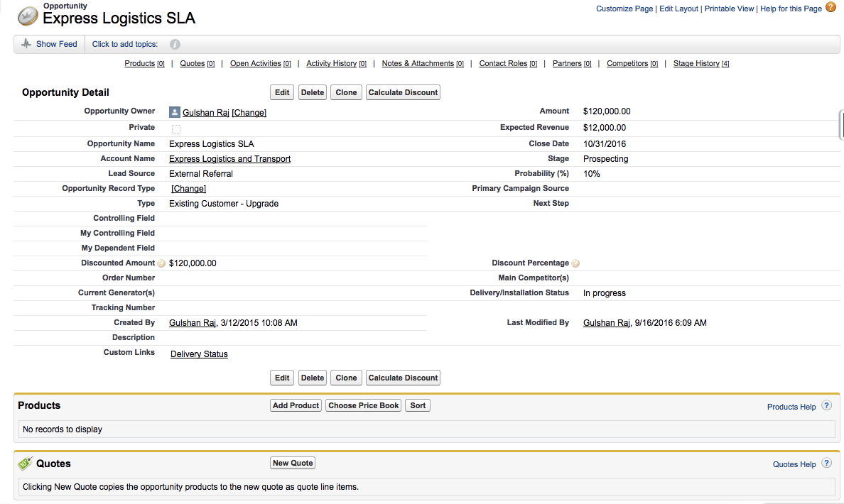Open the Quotes Help question mark icon
The height and width of the screenshot is (504, 844).
coord(826,463)
